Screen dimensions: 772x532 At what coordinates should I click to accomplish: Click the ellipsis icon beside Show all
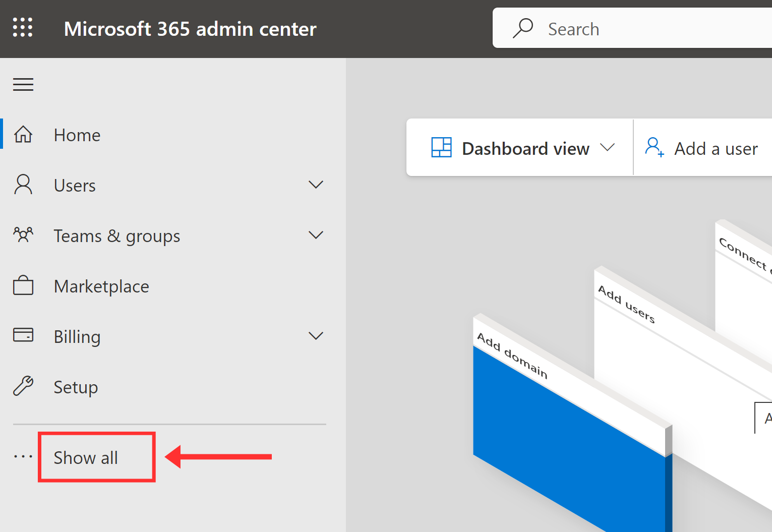tap(23, 457)
